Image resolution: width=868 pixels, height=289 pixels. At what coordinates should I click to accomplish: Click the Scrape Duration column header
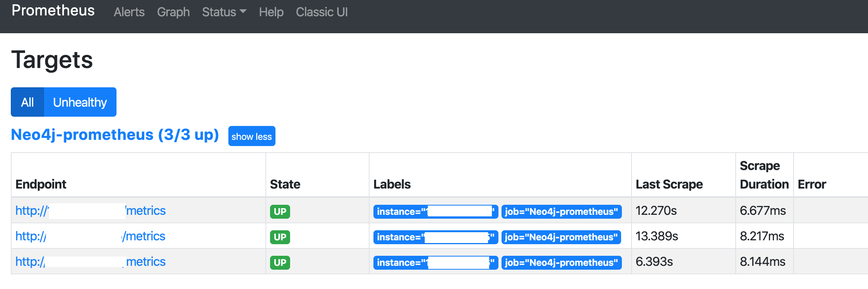coord(764,175)
